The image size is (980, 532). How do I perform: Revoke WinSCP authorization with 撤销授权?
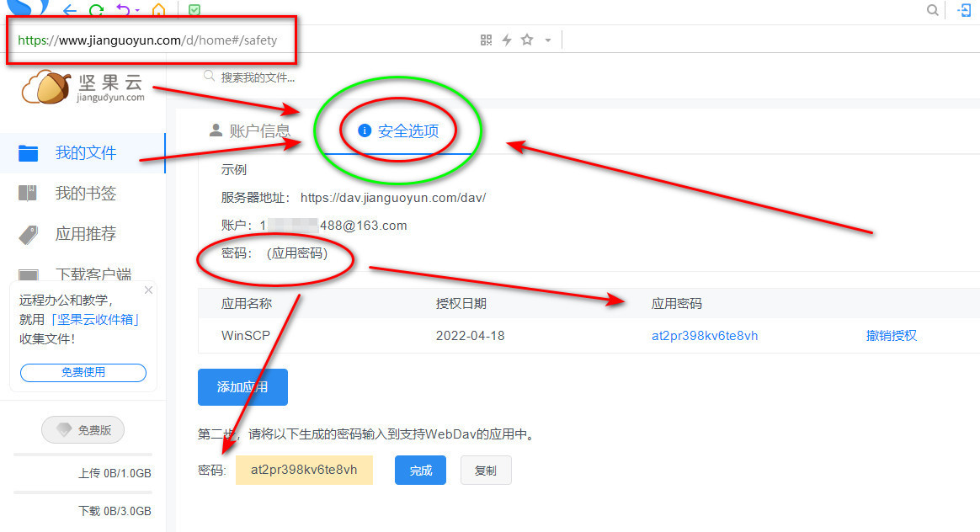click(892, 336)
